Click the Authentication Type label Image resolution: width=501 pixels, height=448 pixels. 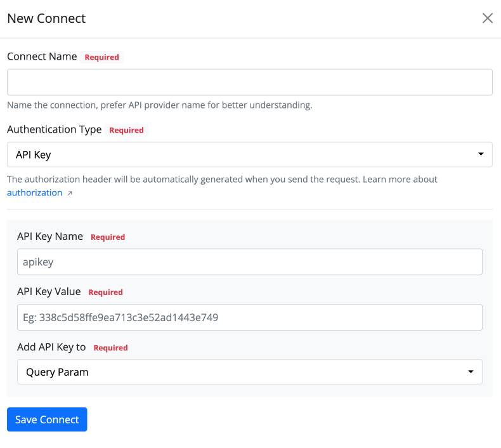pos(54,129)
